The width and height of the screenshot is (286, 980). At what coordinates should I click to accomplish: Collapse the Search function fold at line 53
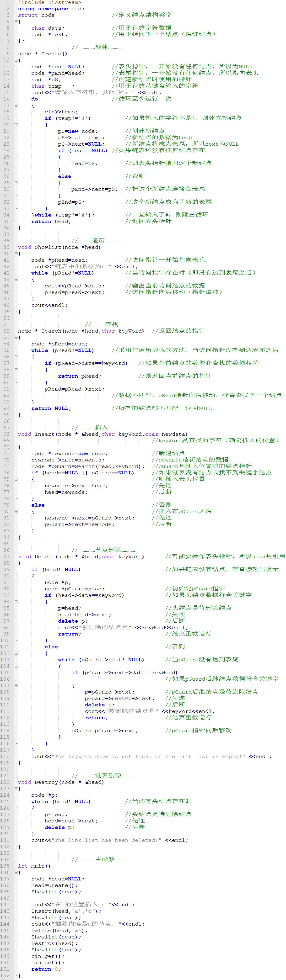(16, 337)
